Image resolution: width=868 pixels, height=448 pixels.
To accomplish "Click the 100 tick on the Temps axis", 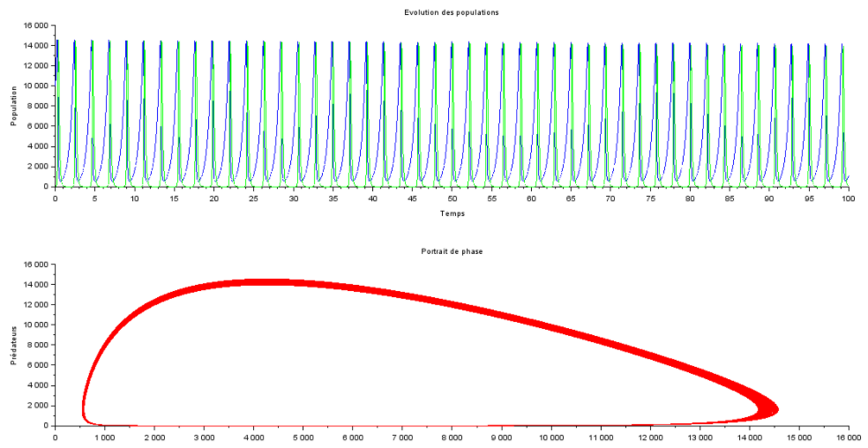I will [848, 199].
